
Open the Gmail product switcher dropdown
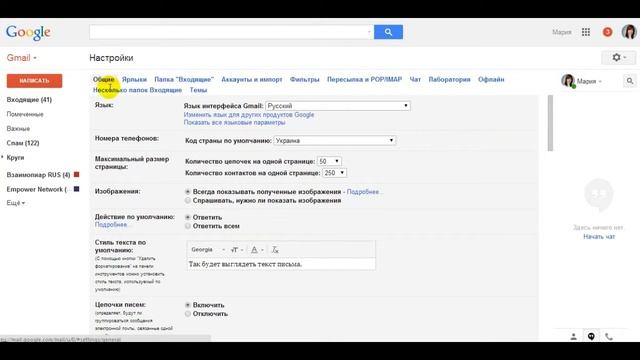(x=22, y=58)
